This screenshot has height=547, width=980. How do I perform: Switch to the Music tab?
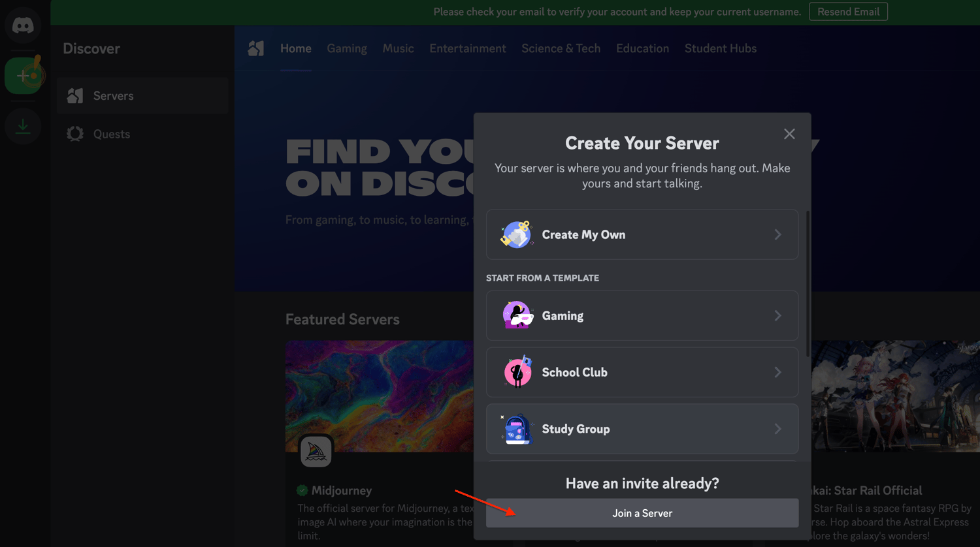(398, 48)
